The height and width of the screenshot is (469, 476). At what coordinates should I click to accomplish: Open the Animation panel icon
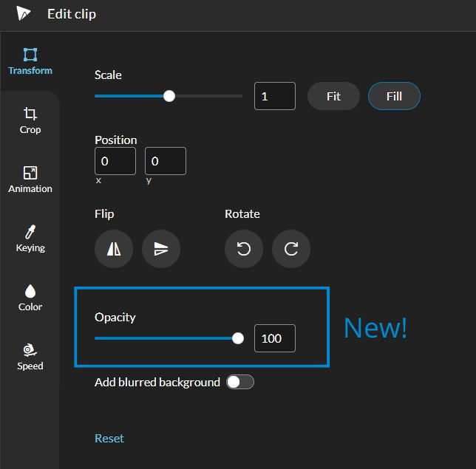point(30,174)
